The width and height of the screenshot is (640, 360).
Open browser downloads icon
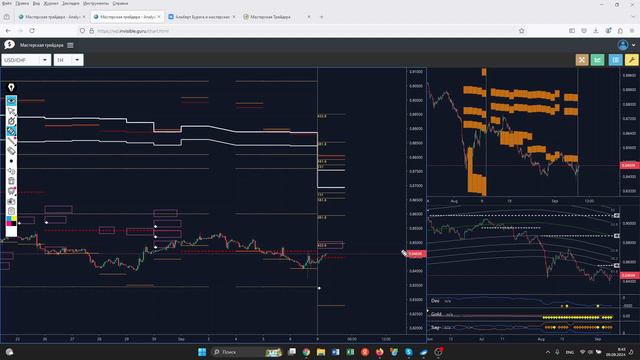[x=596, y=31]
